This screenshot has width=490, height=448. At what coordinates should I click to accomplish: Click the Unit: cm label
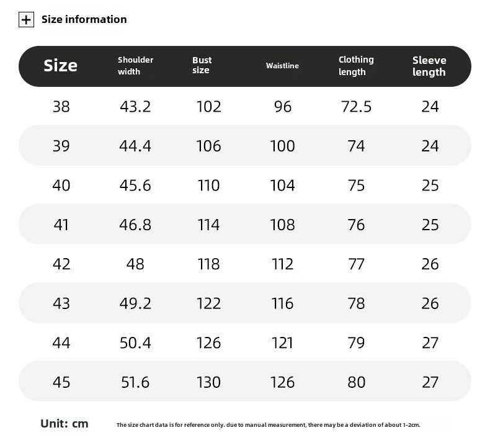point(65,424)
